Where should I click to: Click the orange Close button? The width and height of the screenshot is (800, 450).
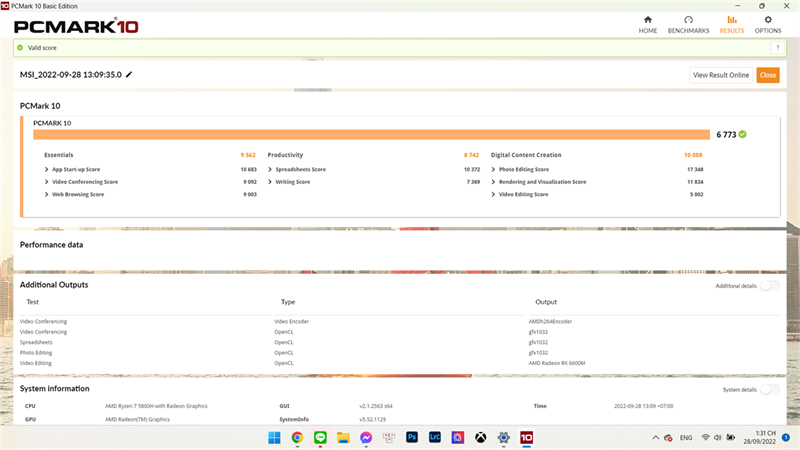click(x=768, y=75)
